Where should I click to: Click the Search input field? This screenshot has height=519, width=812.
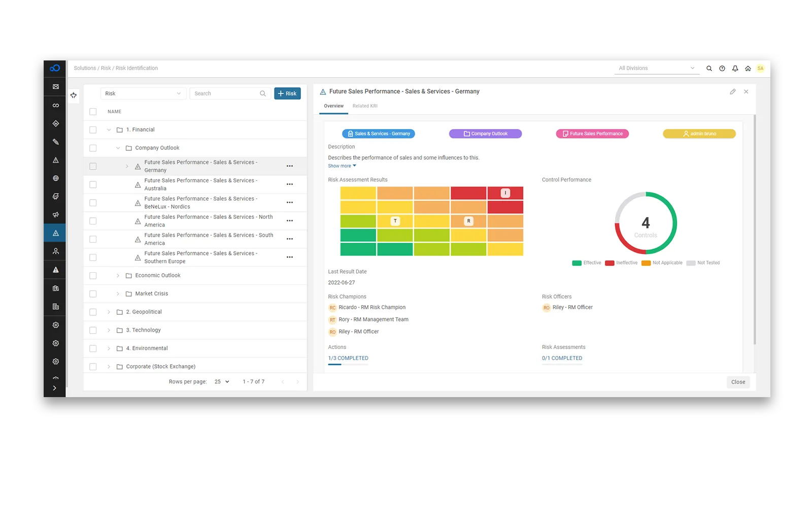click(229, 93)
